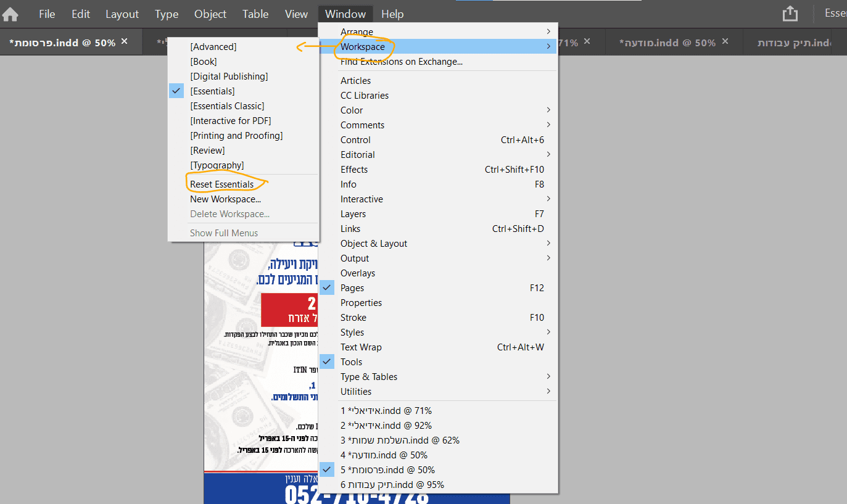Image resolution: width=847 pixels, height=504 pixels.
Task: Choose Interactive for PDF workspace
Action: pos(244,121)
